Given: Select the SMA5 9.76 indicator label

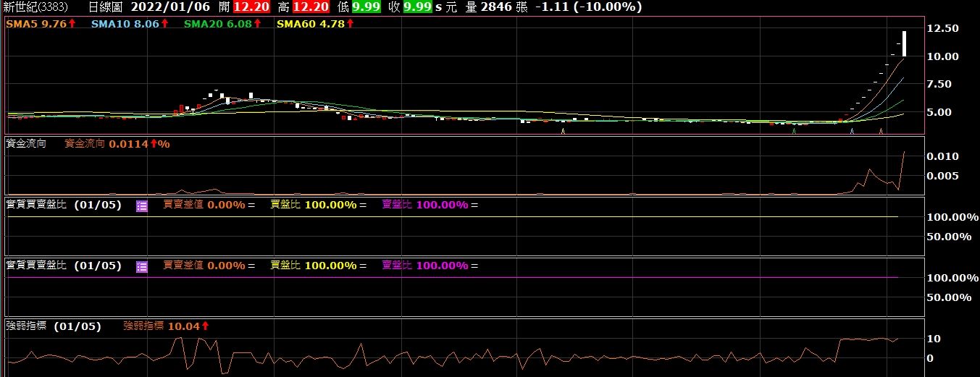Looking at the screenshot, I should (41, 23).
